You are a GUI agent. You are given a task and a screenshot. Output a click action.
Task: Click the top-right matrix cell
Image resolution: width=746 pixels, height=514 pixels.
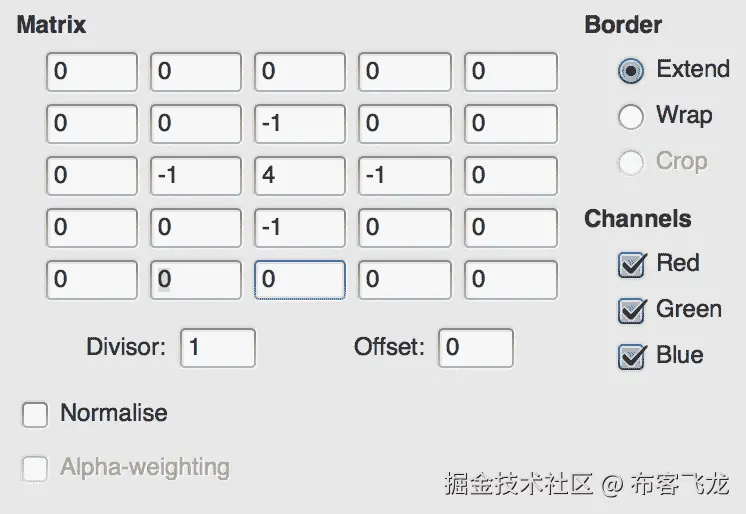pyautogui.click(x=510, y=72)
